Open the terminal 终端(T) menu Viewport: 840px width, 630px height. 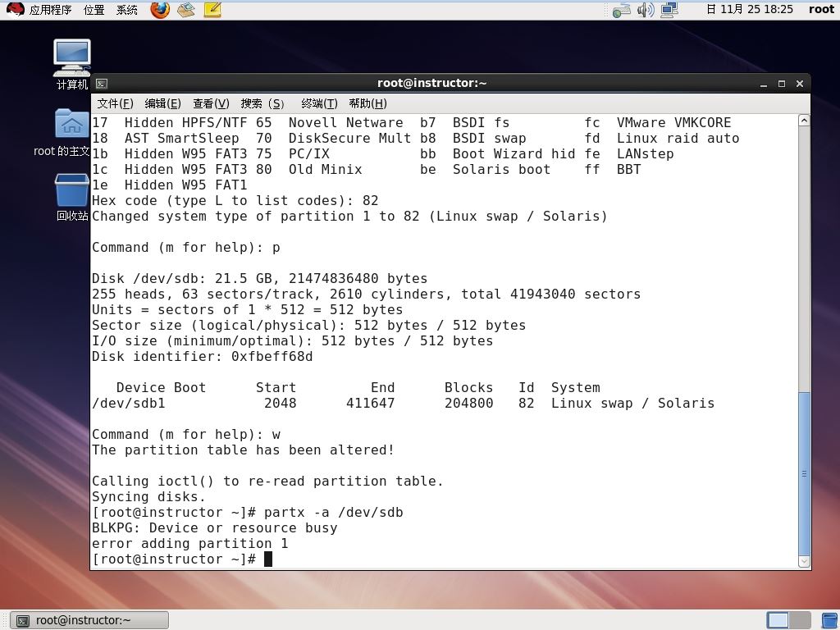[x=319, y=103]
